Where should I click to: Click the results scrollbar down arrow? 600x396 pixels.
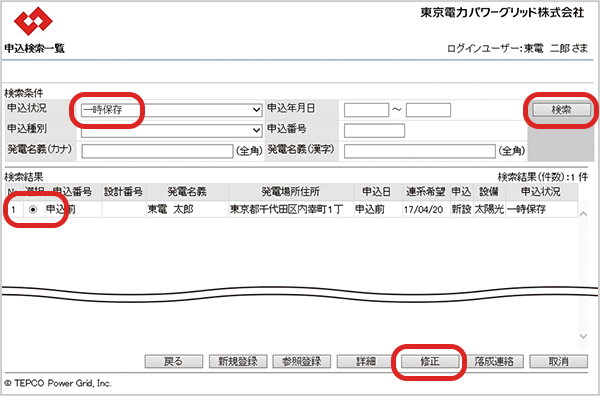[583, 336]
